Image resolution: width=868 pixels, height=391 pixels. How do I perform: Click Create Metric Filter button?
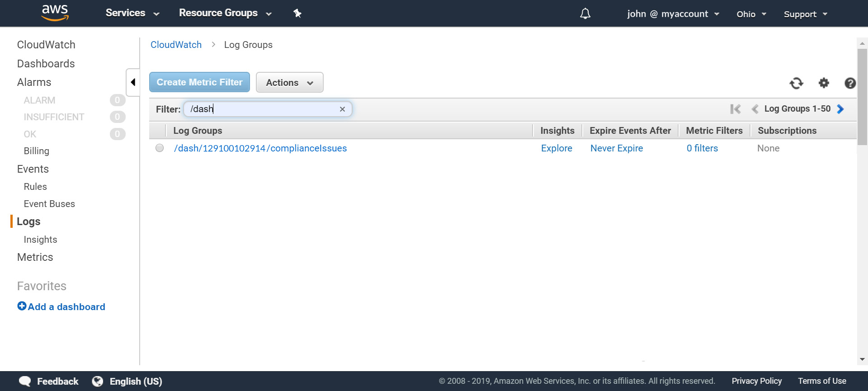[x=199, y=82]
